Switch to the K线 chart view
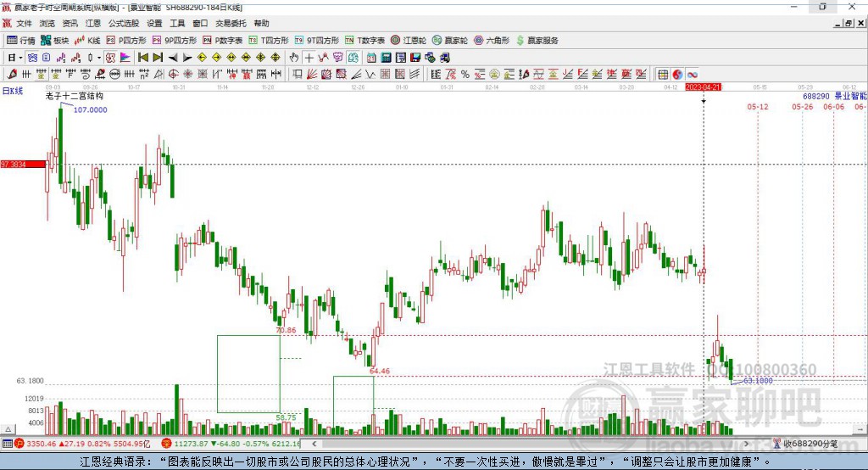Viewport: 868px width, 470px height. 87,41
